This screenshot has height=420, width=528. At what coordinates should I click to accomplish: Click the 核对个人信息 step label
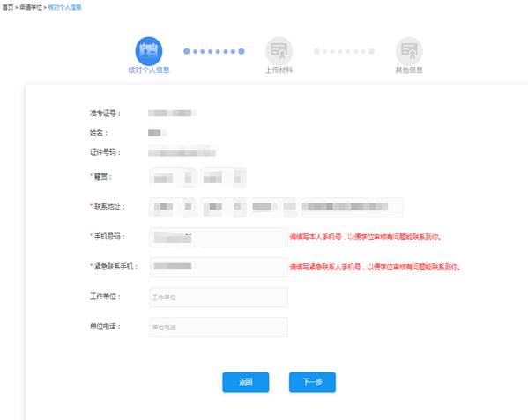click(149, 70)
